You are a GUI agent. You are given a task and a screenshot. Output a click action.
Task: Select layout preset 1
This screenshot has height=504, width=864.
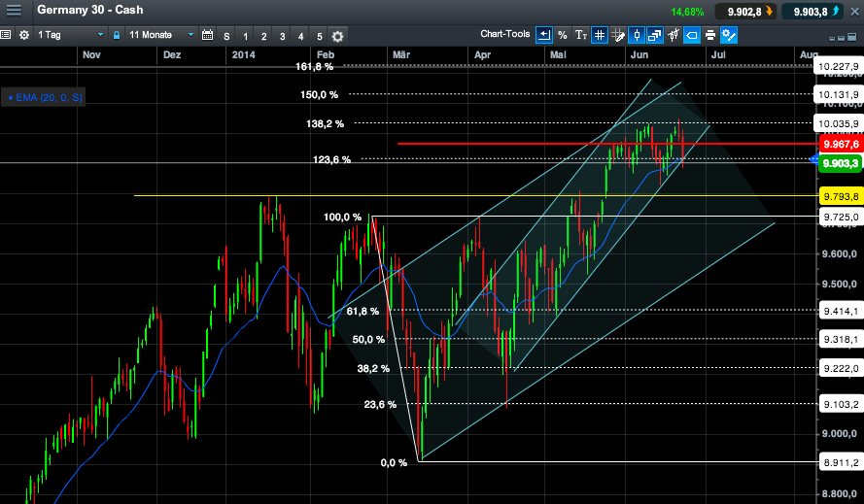click(x=245, y=36)
